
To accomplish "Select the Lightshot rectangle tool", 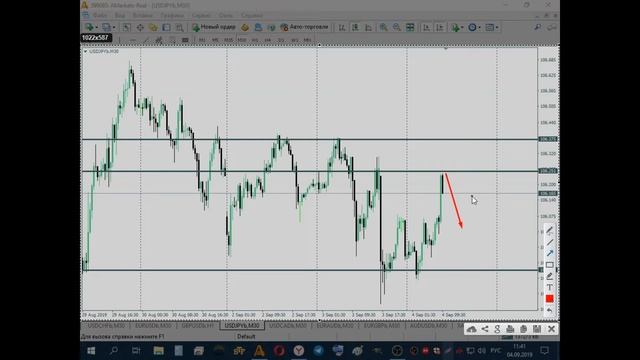I will 549,265.
